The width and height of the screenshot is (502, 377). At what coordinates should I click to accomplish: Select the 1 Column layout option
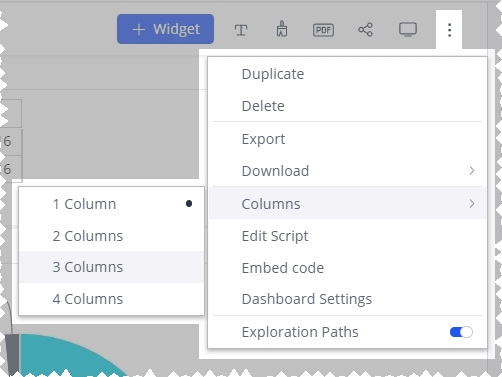(x=112, y=204)
